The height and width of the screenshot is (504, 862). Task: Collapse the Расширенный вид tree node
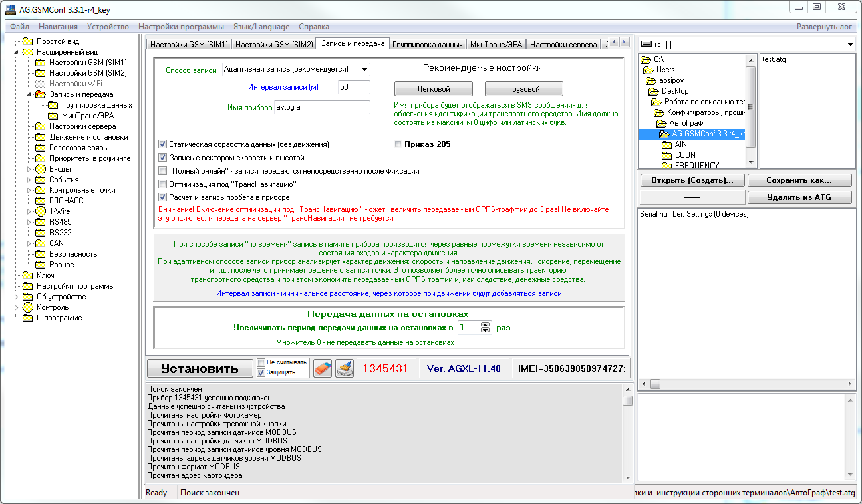click(15, 52)
